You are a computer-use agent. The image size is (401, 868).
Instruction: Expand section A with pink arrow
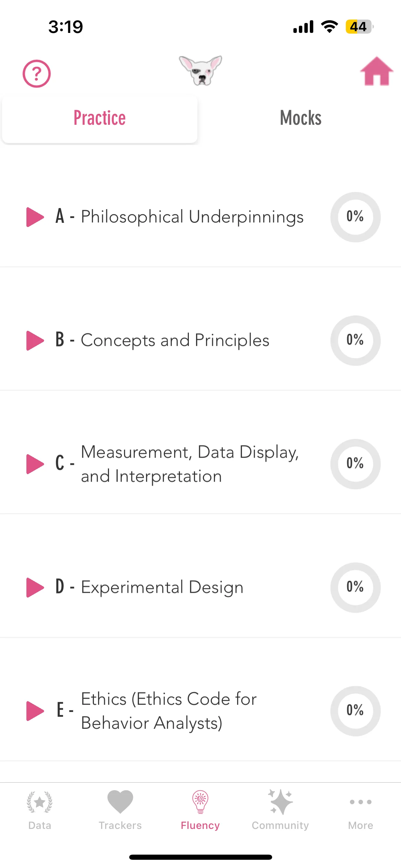[35, 217]
